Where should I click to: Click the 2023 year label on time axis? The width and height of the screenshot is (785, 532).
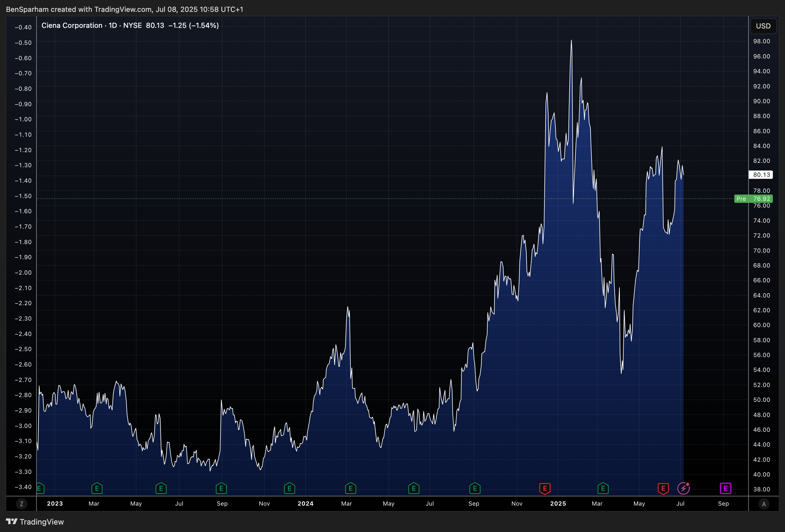[55, 503]
